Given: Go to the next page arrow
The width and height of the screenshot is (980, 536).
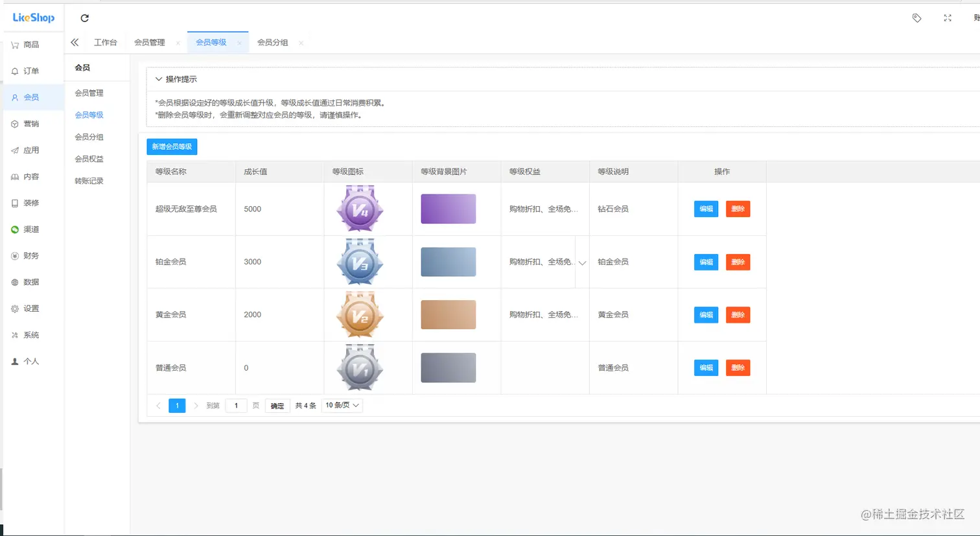Looking at the screenshot, I should pyautogui.click(x=196, y=406).
